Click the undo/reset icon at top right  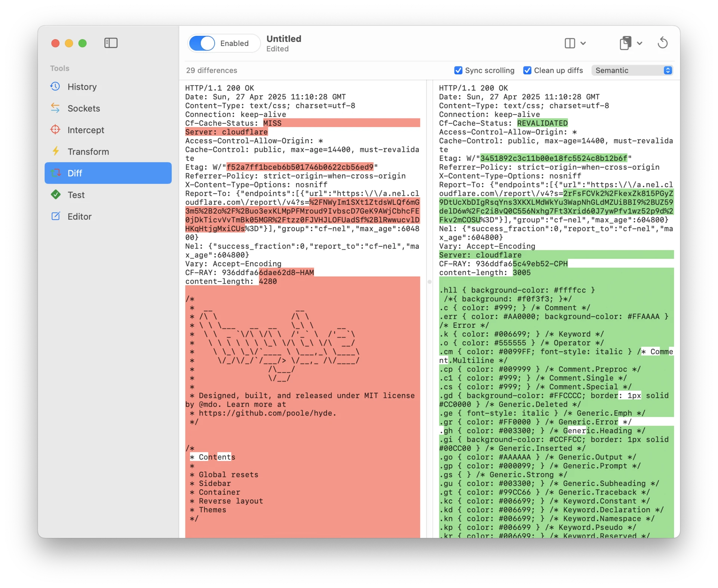click(662, 43)
